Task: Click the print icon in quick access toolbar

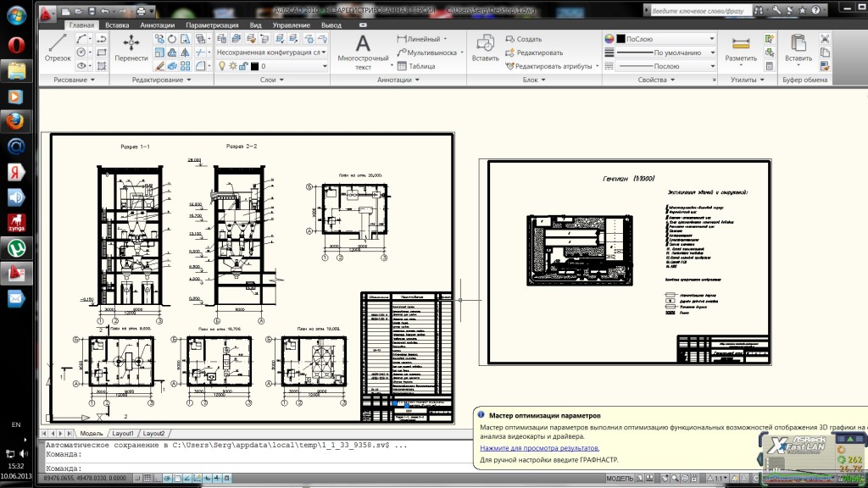Action: point(141,11)
